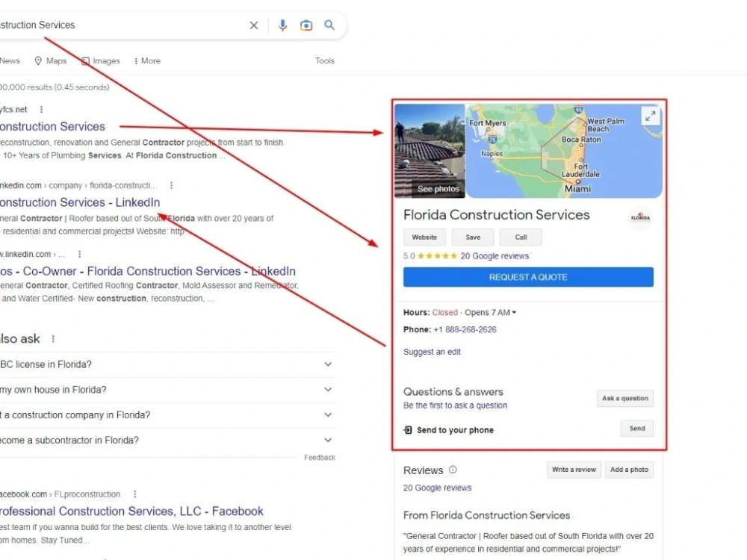This screenshot has height=560, width=747.
Task: Click the Florida Construction Services panel title
Action: 497,215
